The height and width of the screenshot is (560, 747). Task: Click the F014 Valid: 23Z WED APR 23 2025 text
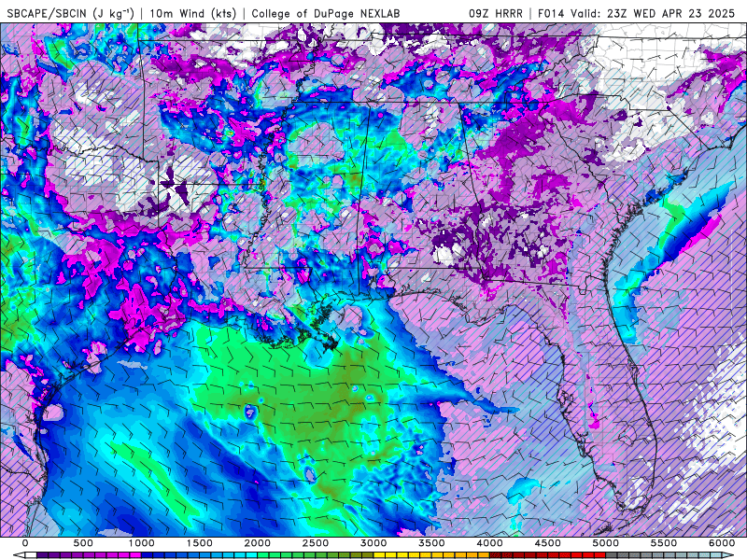tap(637, 13)
